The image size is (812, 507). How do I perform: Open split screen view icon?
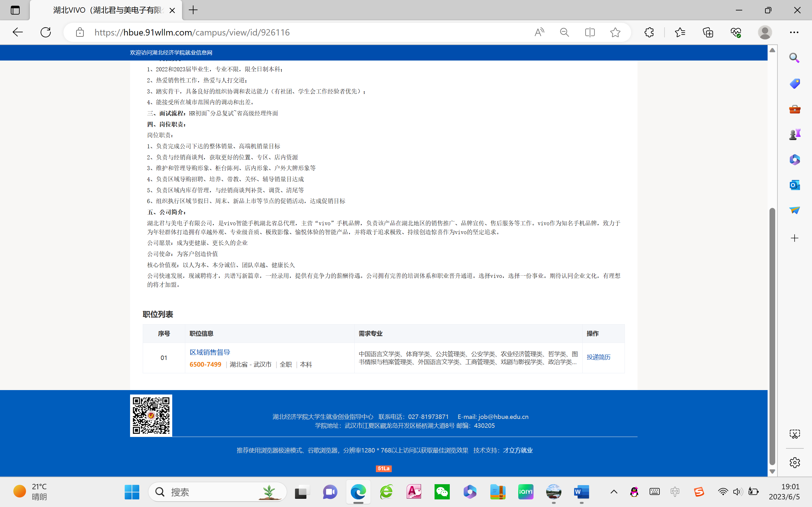pos(590,32)
